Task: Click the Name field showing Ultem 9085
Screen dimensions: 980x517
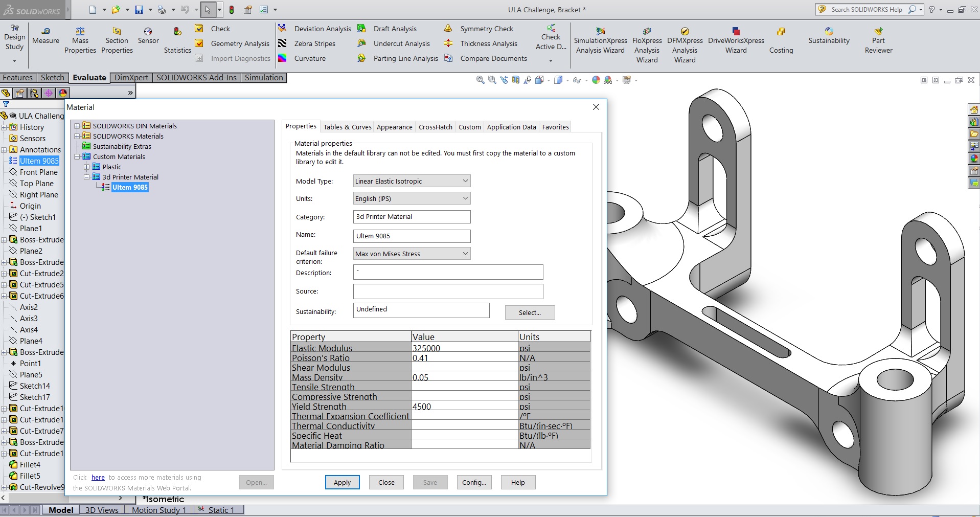Action: [412, 236]
